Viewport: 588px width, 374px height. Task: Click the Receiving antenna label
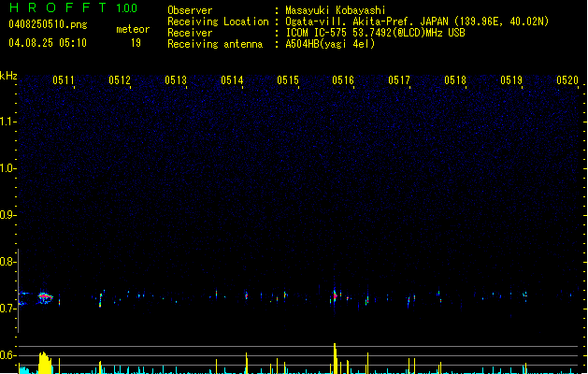point(215,44)
